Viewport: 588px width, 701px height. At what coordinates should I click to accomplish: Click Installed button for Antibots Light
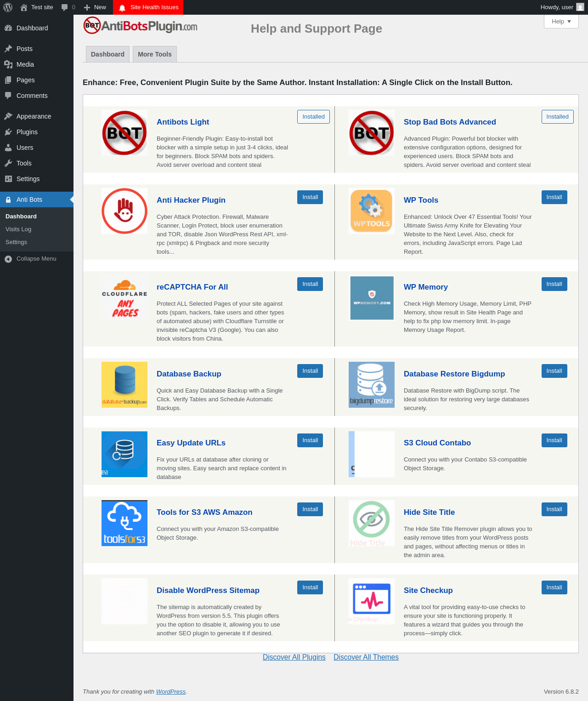(313, 117)
